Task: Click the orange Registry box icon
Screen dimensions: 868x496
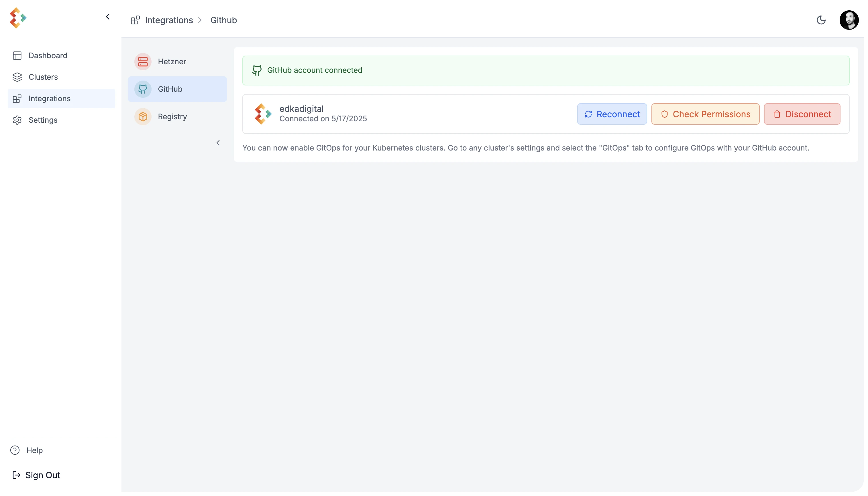Action: pyautogui.click(x=143, y=117)
